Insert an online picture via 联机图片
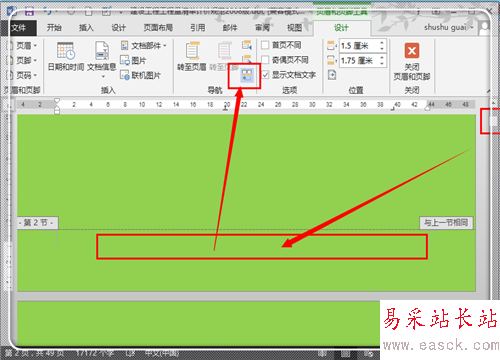Screen dimensions: 500x360 point(140,75)
